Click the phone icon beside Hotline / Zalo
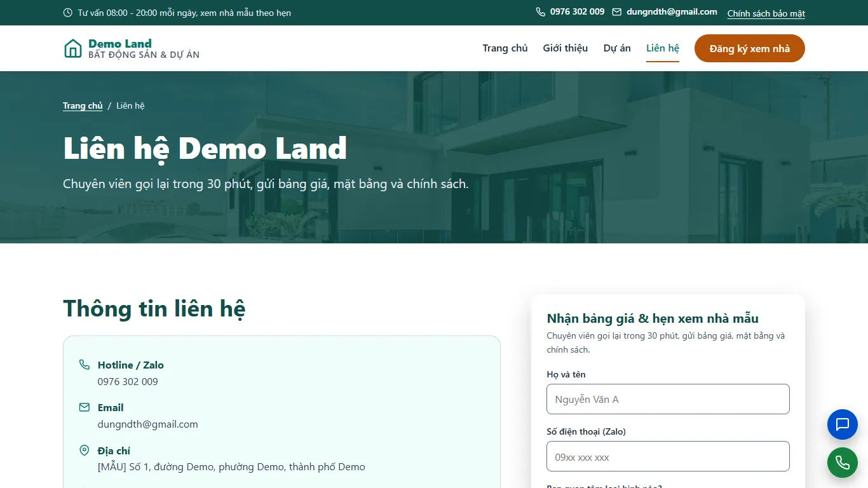This screenshot has width=868, height=488. [85, 365]
